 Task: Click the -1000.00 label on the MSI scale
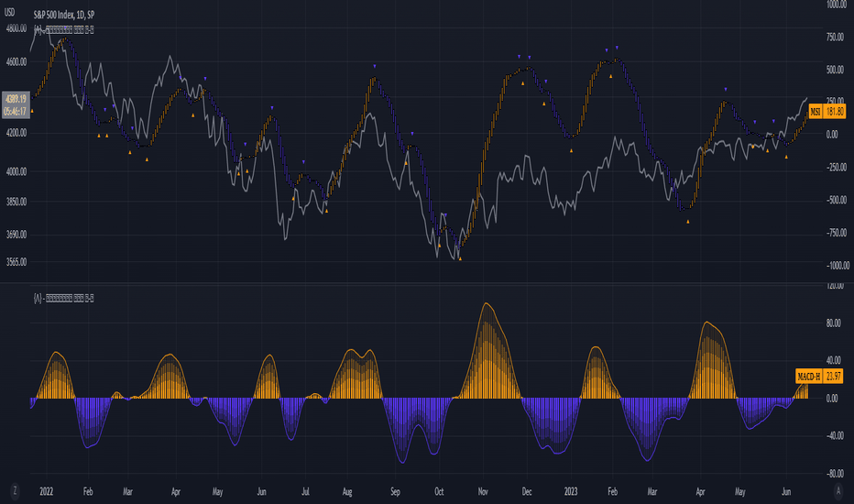point(838,266)
